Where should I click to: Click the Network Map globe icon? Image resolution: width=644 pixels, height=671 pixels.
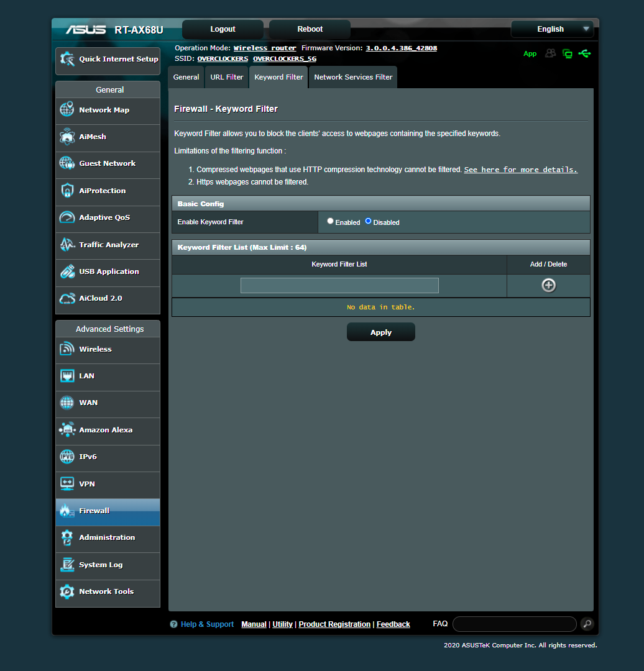click(67, 109)
